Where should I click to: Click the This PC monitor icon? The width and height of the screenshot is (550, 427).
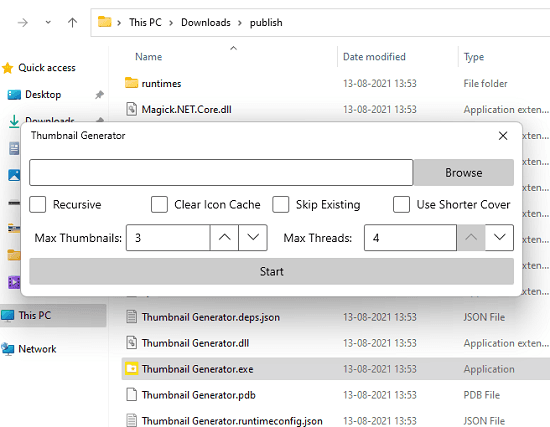coord(7,316)
